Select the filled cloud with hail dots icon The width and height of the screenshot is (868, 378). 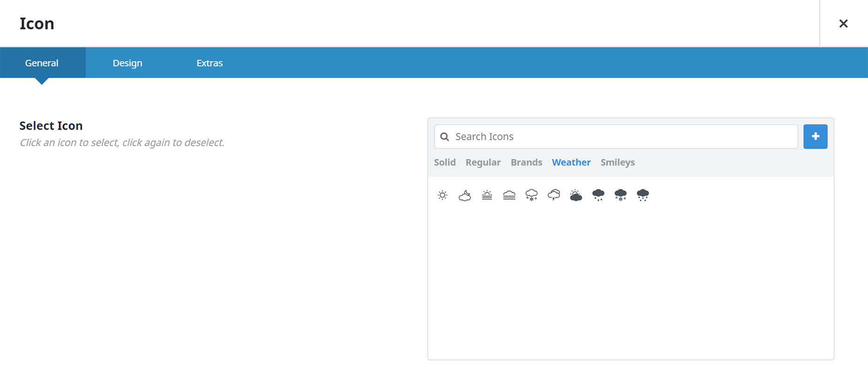tap(643, 195)
